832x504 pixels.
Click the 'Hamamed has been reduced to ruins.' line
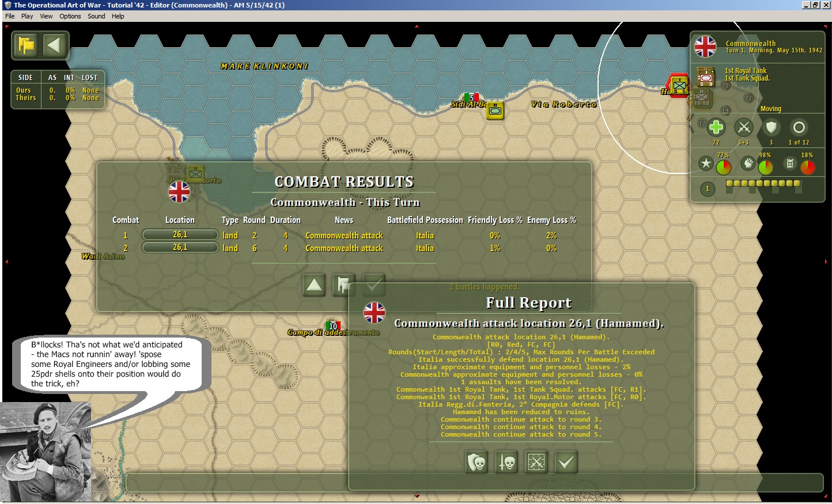click(521, 412)
